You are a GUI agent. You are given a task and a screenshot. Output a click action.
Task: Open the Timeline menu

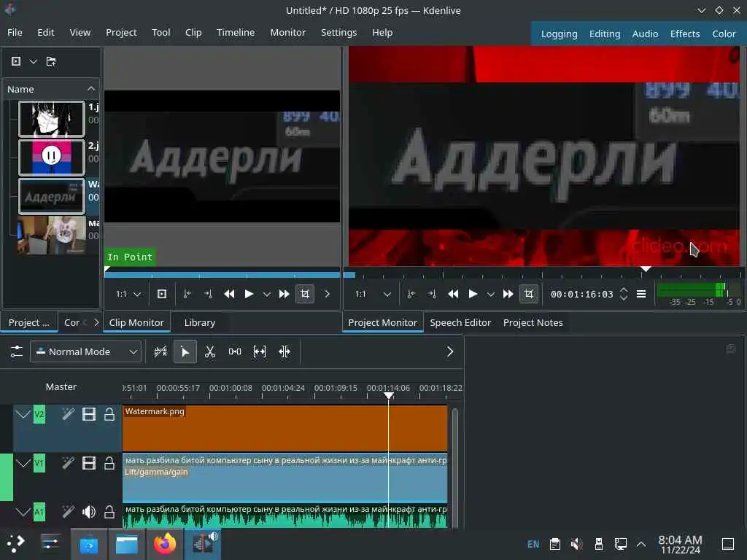point(236,32)
